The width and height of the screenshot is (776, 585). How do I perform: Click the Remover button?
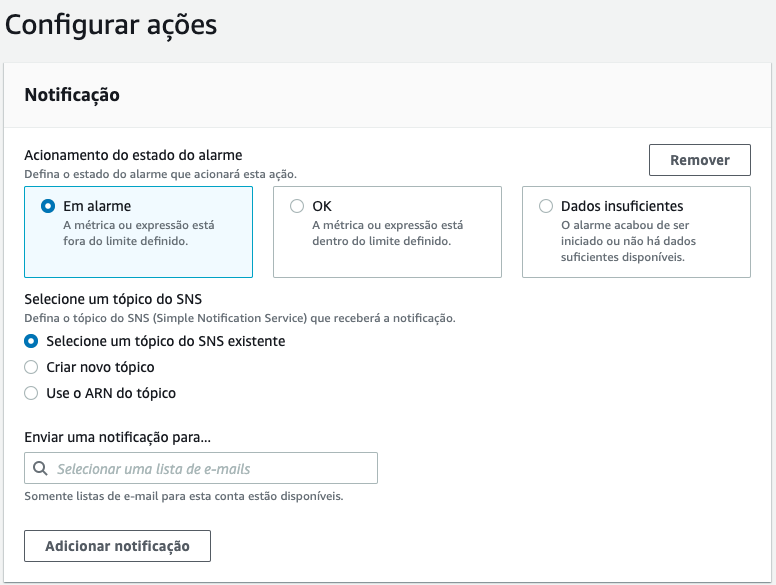point(700,160)
